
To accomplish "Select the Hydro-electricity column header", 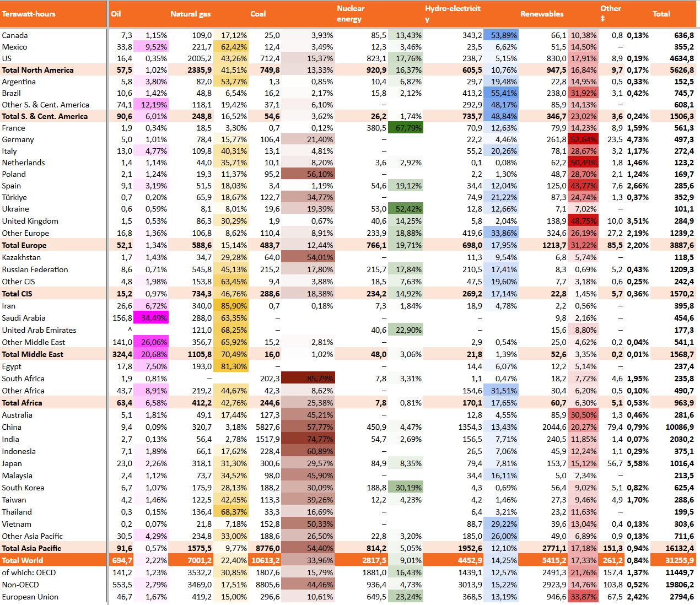I will tap(453, 14).
